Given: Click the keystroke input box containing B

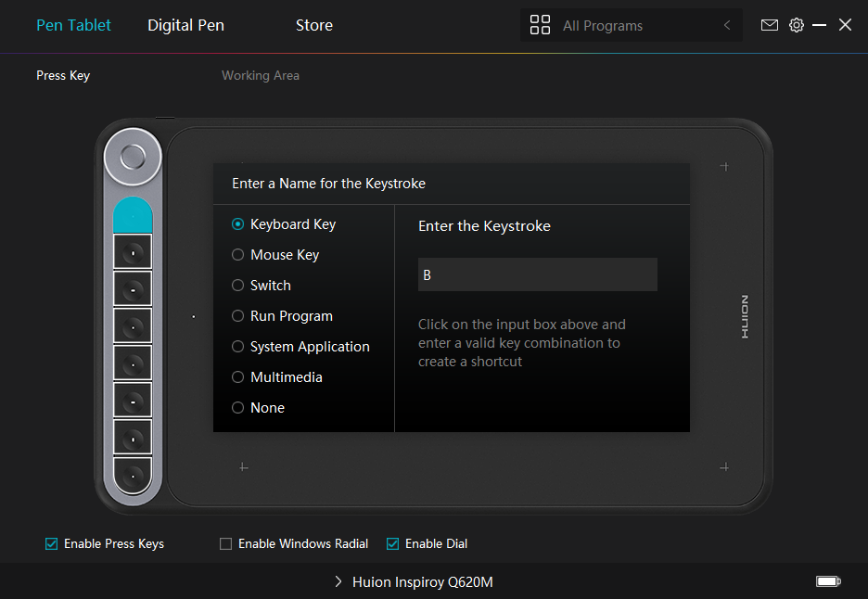Looking at the screenshot, I should 537,275.
